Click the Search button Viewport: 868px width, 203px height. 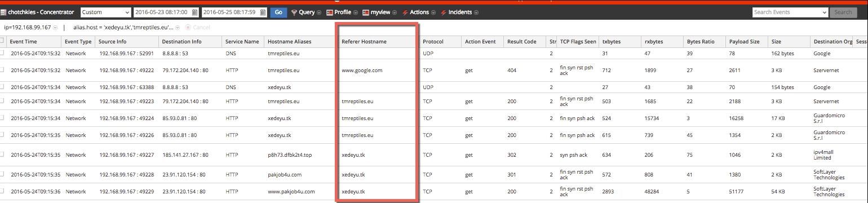tap(843, 12)
